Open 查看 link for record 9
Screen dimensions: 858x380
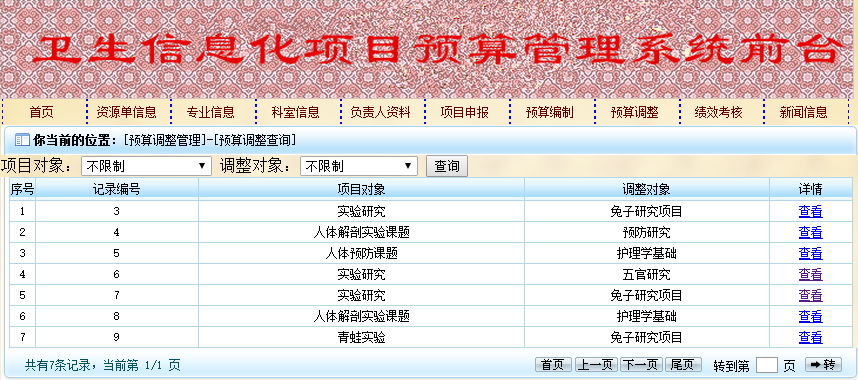click(x=810, y=337)
